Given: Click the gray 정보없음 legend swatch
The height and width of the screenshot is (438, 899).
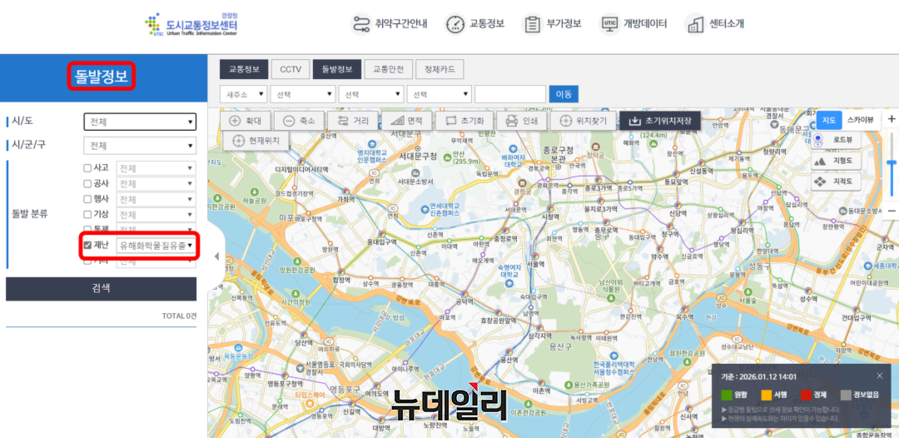Looking at the screenshot, I should (845, 394).
